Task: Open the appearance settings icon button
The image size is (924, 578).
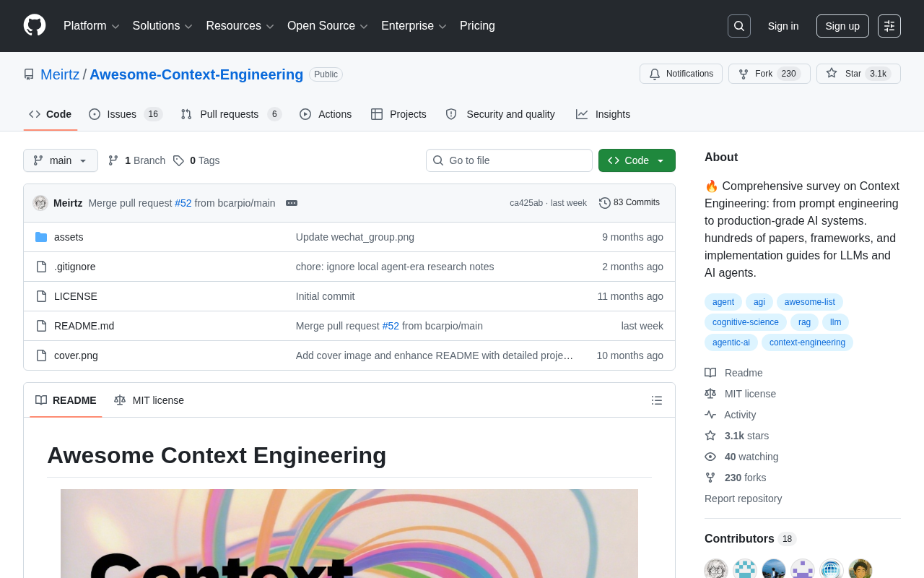Action: coord(889,26)
